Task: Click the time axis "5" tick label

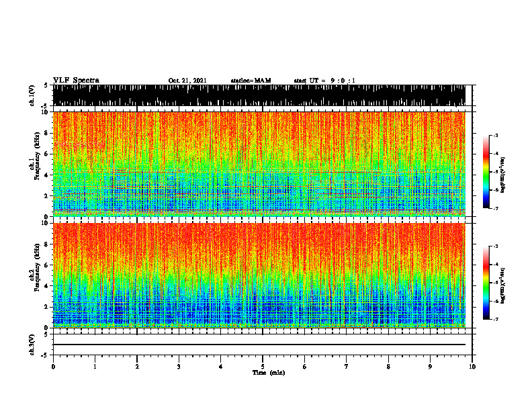Action: [x=263, y=367]
